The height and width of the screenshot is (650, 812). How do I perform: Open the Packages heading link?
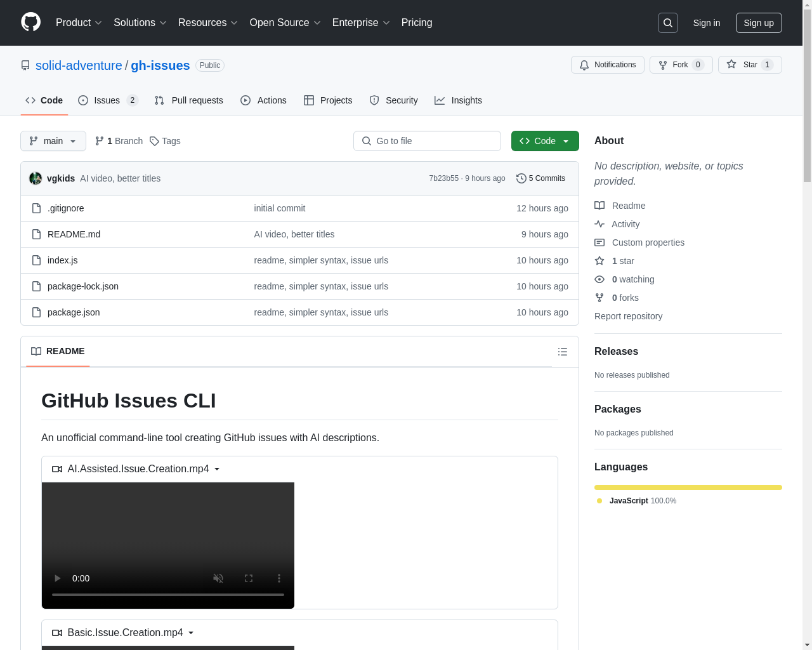click(x=617, y=409)
